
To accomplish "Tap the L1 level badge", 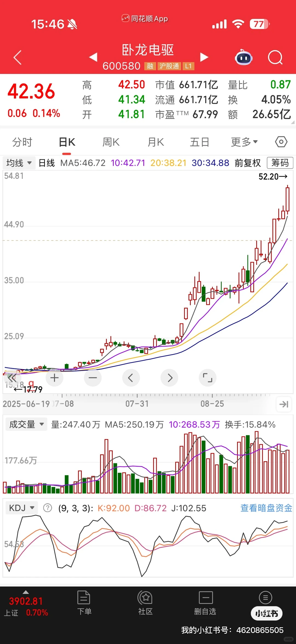I will 188,66.
